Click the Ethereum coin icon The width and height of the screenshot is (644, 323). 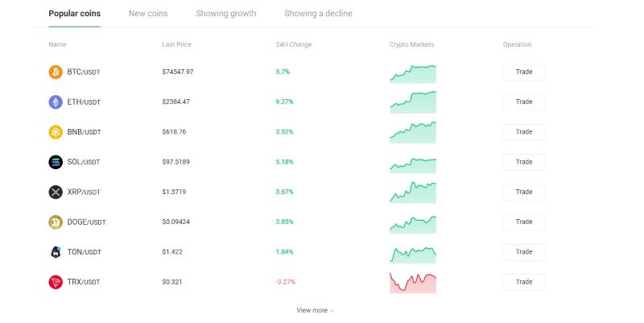point(56,102)
